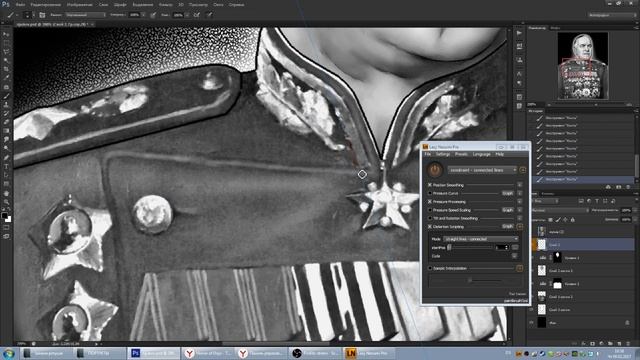Viewport: 640px width, 360px height.
Task: Select the Move tool
Action: pos(6,34)
